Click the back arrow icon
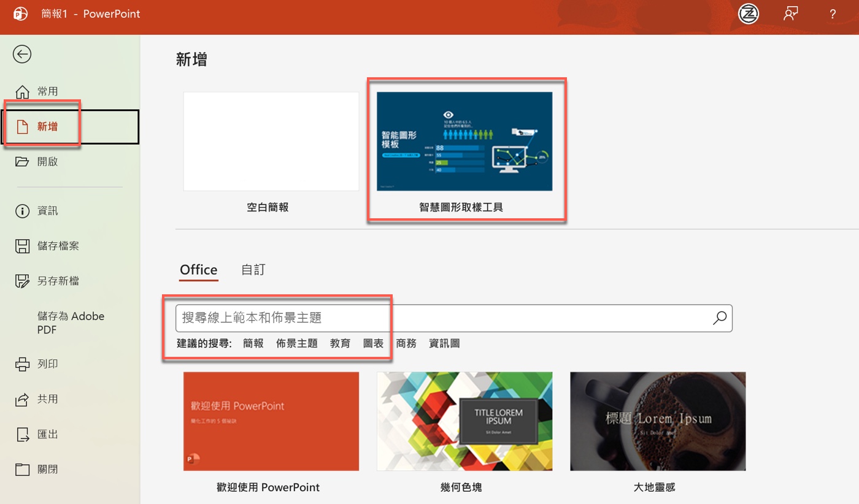 [x=22, y=54]
